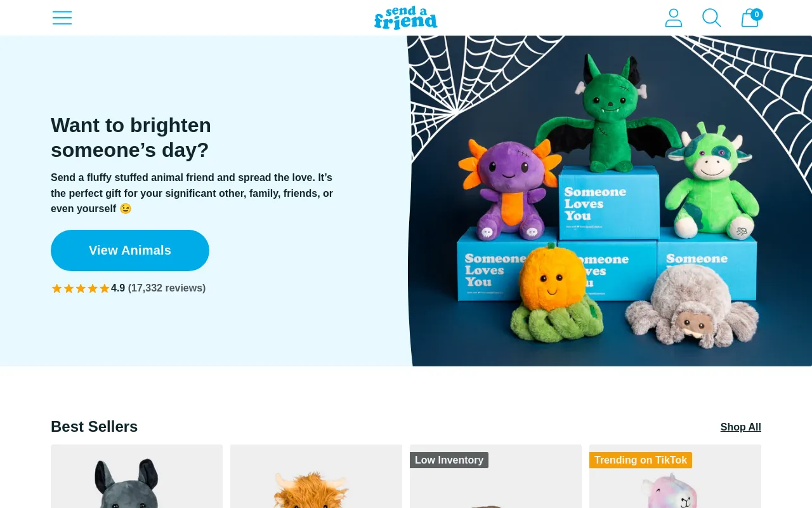This screenshot has height=508, width=812.
Task: Open the search magnifier icon
Action: (712, 18)
